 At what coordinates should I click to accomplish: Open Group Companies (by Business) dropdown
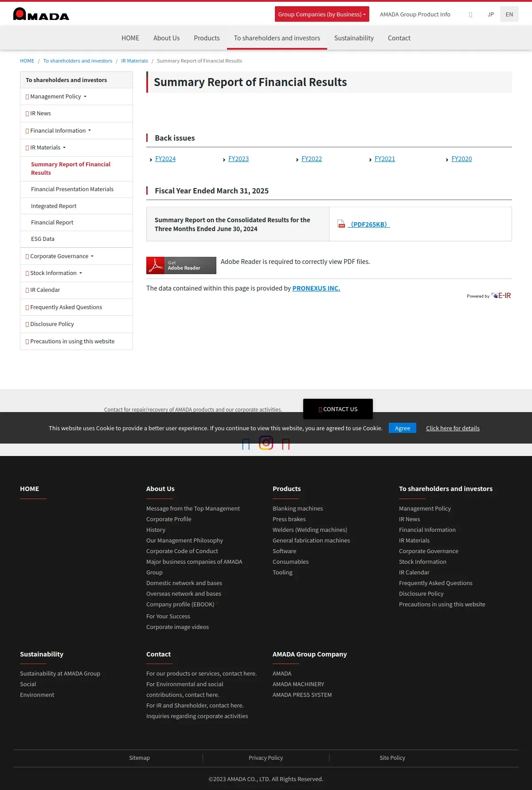(322, 14)
